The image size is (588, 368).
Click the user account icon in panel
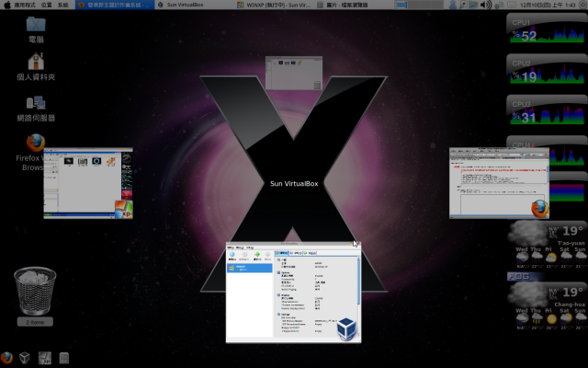(453, 5)
